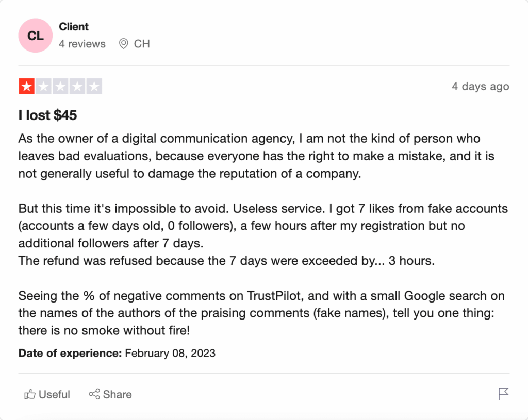Click the fifth star of the rating
Viewport: 528px width, 420px height.
(x=95, y=86)
